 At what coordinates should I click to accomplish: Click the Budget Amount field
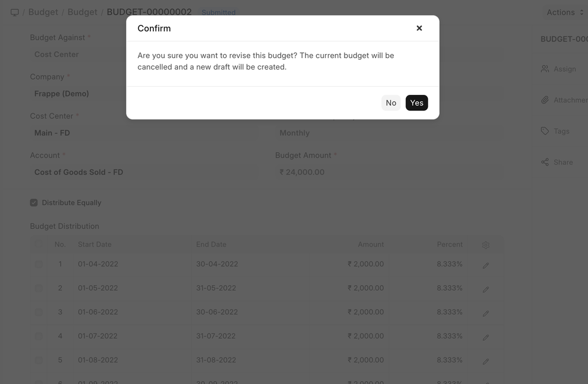[388, 172]
